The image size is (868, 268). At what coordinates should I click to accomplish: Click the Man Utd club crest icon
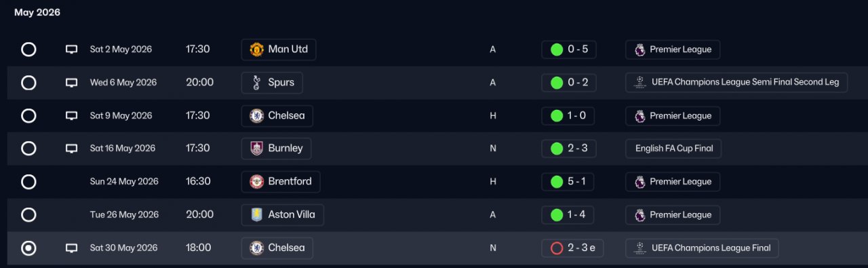pyautogui.click(x=256, y=50)
